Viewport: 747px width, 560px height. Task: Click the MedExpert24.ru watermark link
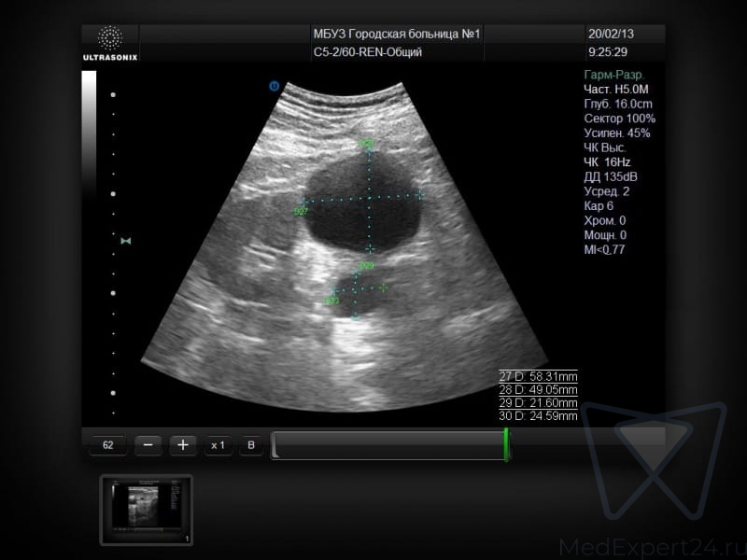click(x=652, y=545)
